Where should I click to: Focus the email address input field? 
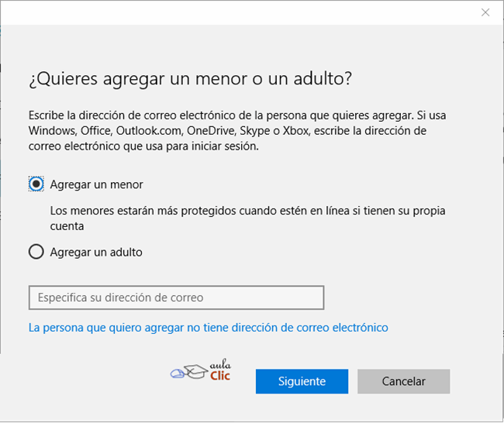click(x=177, y=297)
